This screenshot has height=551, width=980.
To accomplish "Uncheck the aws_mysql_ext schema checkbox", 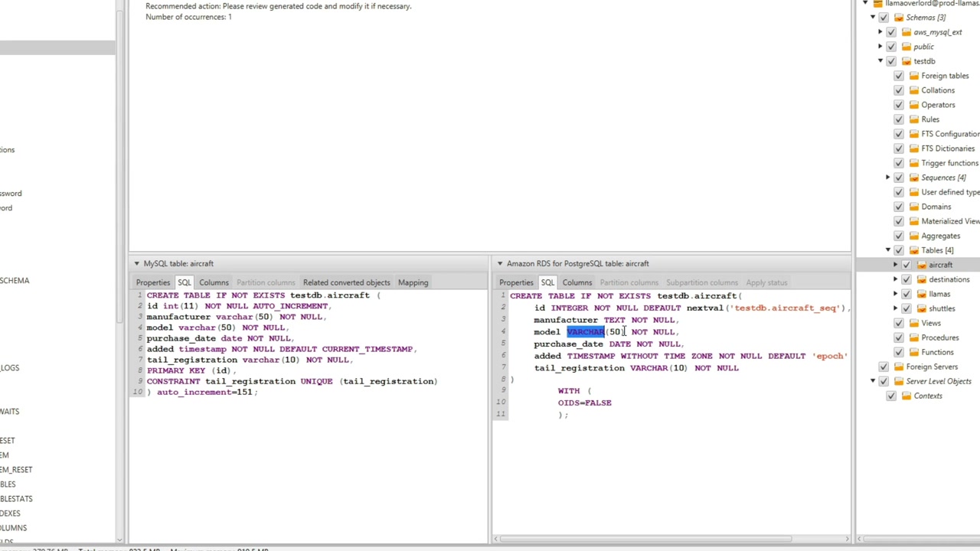I will pos(891,32).
